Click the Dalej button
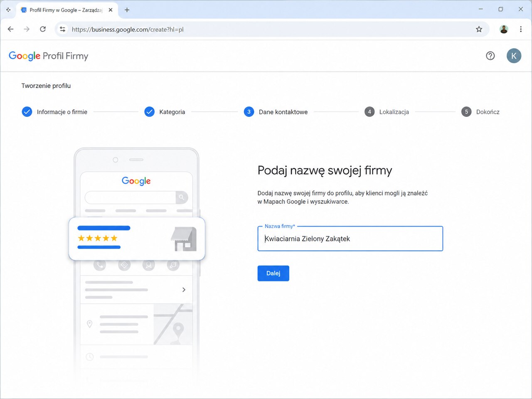Screen dimensions: 532x399 (273, 273)
